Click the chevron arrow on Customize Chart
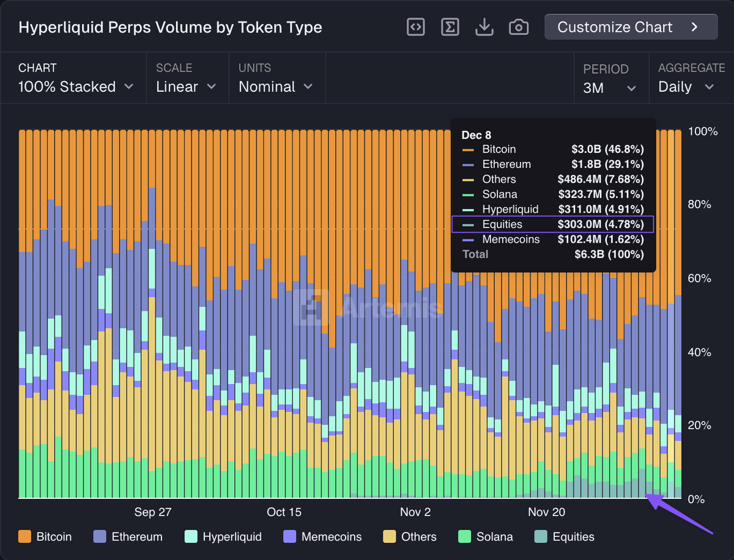Screen dimensions: 734x560 (x=694, y=27)
